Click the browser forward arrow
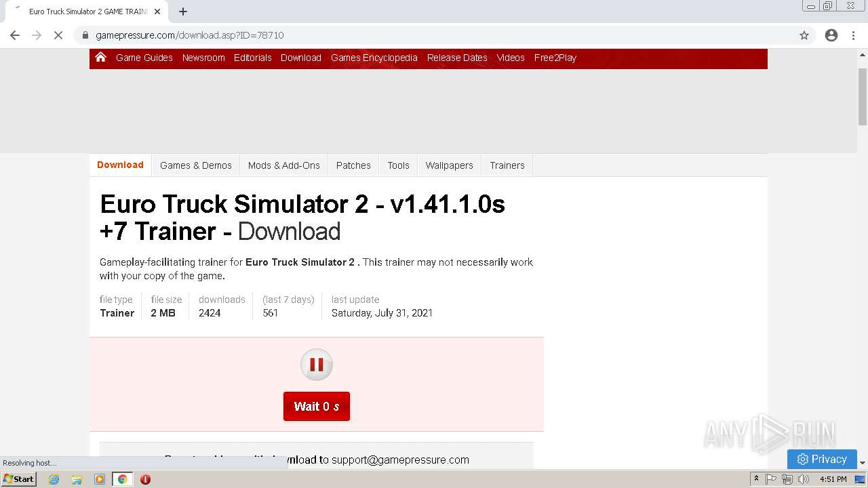 point(37,35)
